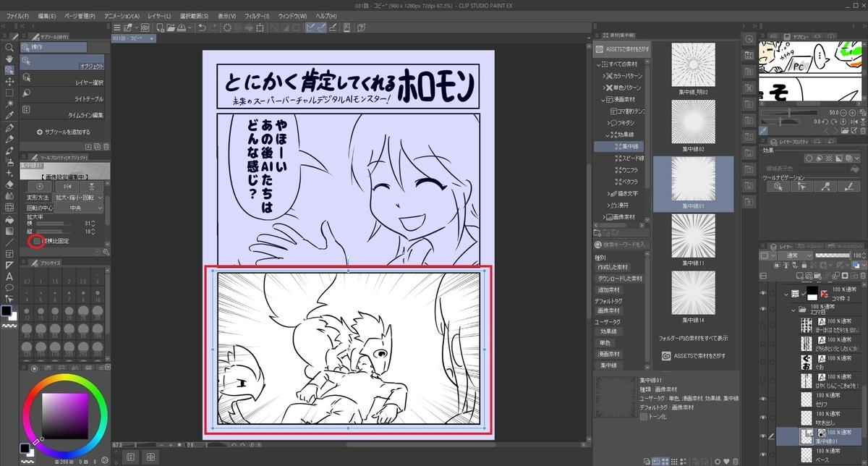Click ASSETSで素材をさがす at top
Image resolution: width=868 pixels, height=466 pixels.
coord(622,50)
